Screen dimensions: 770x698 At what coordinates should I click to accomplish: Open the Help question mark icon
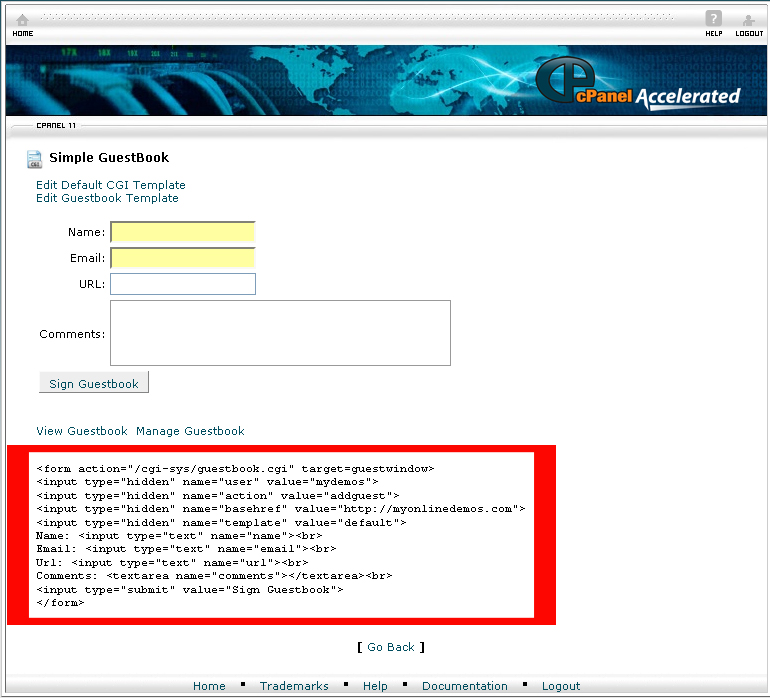tap(713, 19)
